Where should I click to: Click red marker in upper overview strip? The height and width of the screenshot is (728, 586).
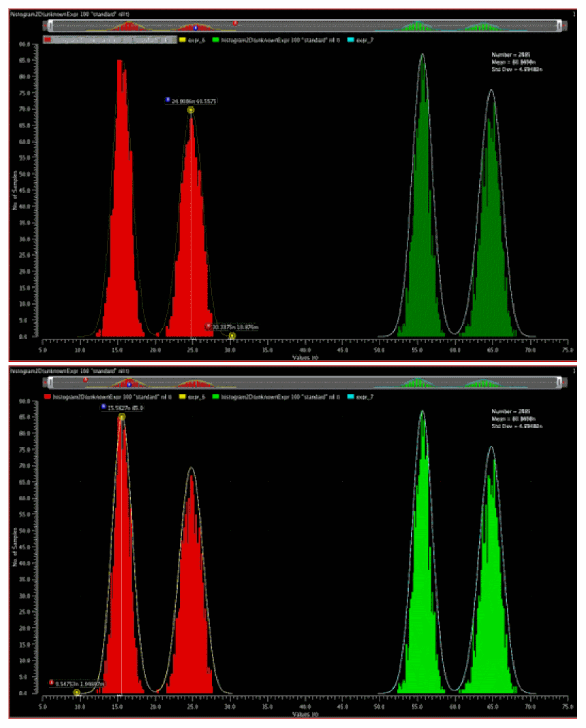coord(235,23)
